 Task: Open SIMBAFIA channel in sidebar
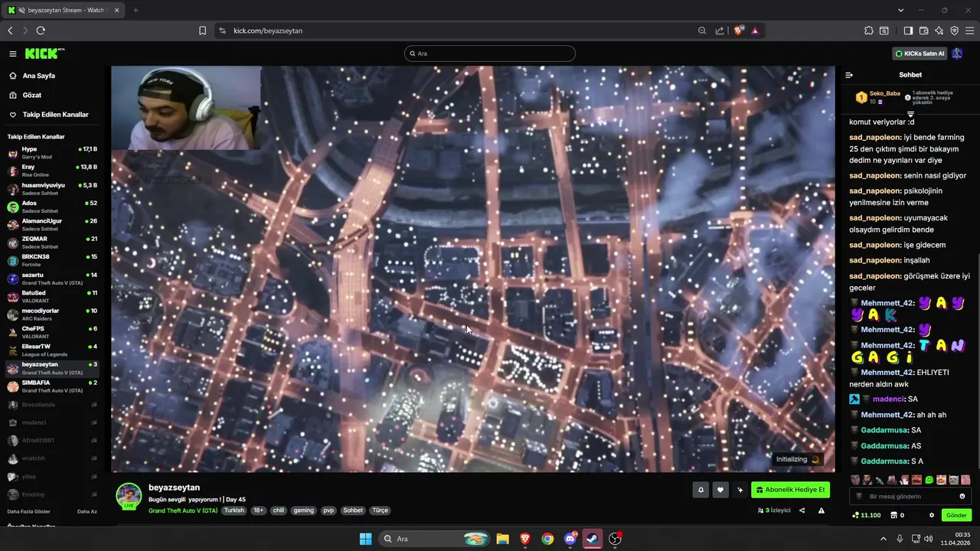(53, 386)
